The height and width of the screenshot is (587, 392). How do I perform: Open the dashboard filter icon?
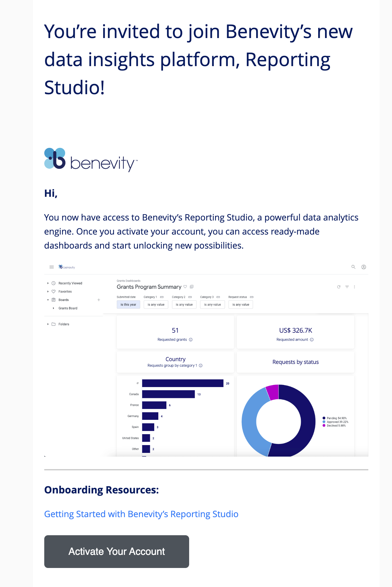tap(347, 287)
